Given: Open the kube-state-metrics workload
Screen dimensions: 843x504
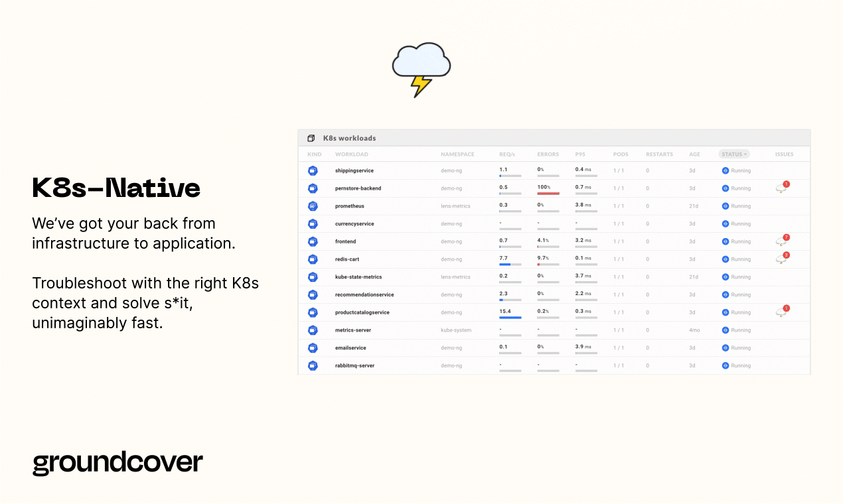Looking at the screenshot, I should click(358, 277).
